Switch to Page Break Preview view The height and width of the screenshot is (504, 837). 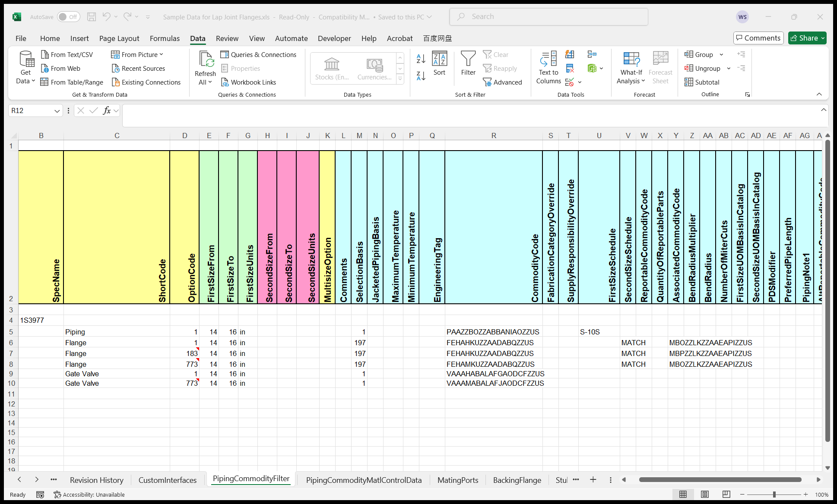point(726,495)
